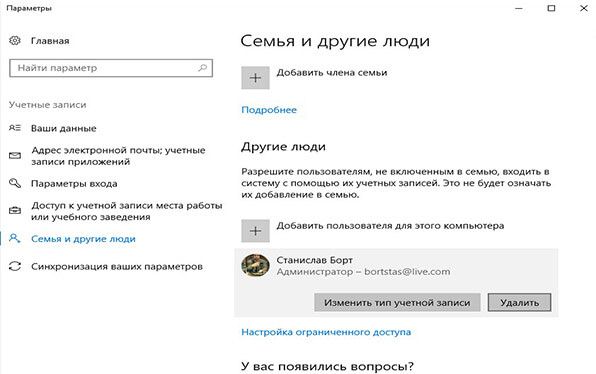Open 'Доступ к учетной записи места работы'
This screenshot has width=596, height=374.
pyautogui.click(x=127, y=211)
